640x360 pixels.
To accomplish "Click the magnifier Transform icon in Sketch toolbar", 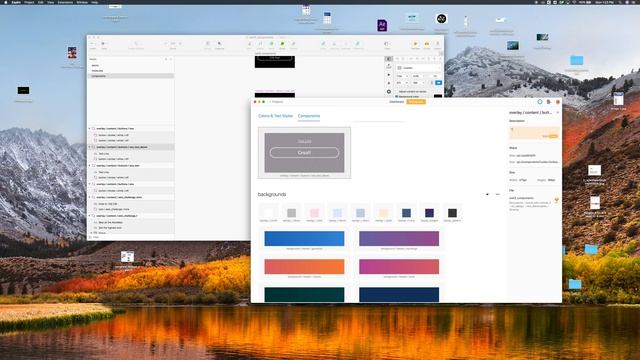I will (220, 44).
